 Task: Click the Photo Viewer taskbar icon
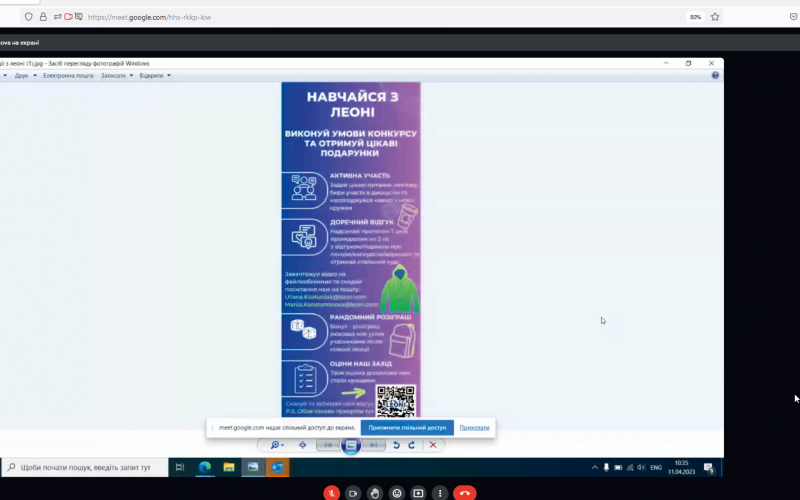click(253, 467)
